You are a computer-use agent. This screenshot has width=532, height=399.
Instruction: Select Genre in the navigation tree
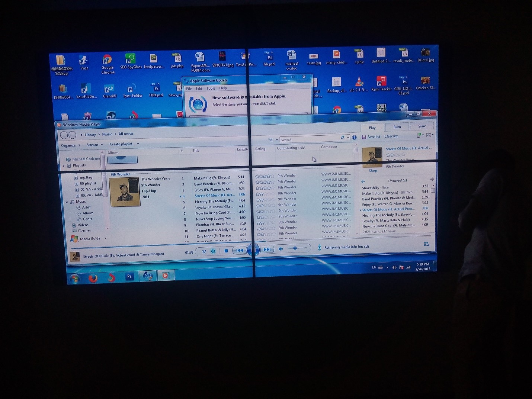point(87,219)
